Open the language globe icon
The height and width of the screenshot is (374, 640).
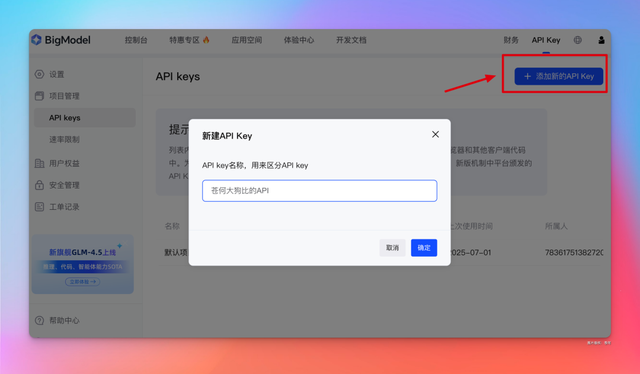(x=578, y=40)
